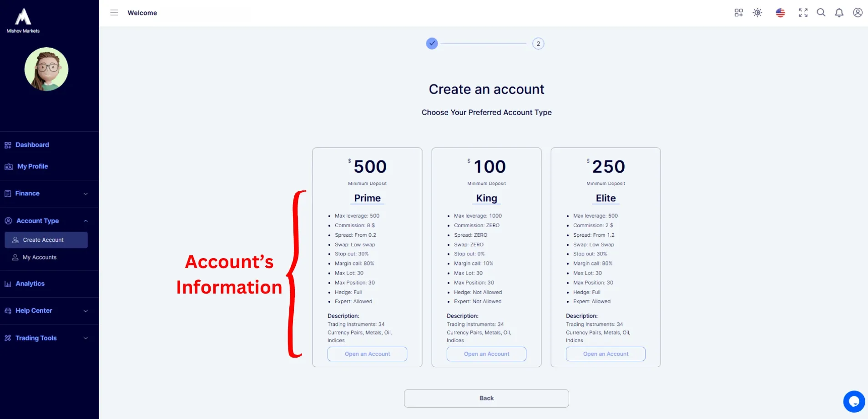Open search magnifier icon

(x=821, y=13)
